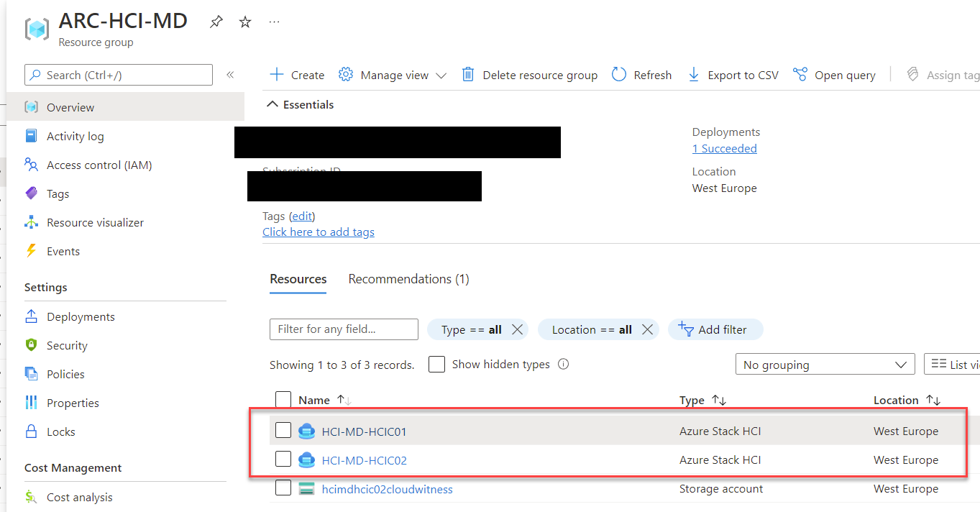Open the hcimdhcic02cloudwitness resource link
This screenshot has width=980, height=512.
click(387, 489)
